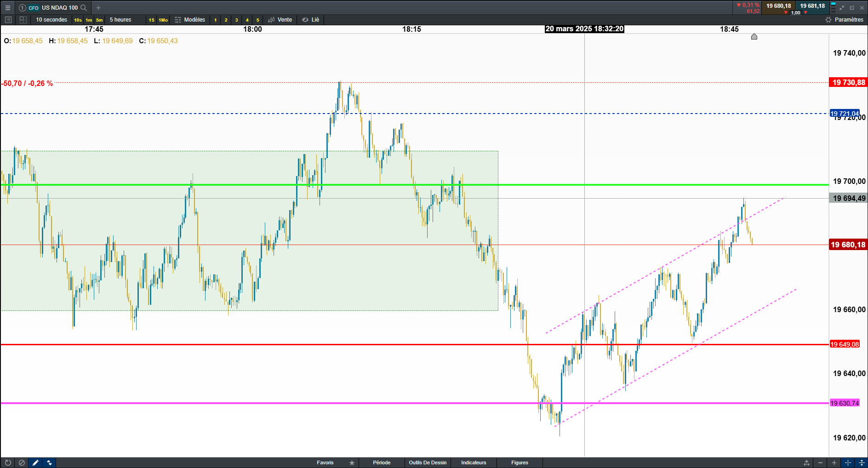Select the 1Mo history shortcut
868x468 pixels.
[x=163, y=20]
